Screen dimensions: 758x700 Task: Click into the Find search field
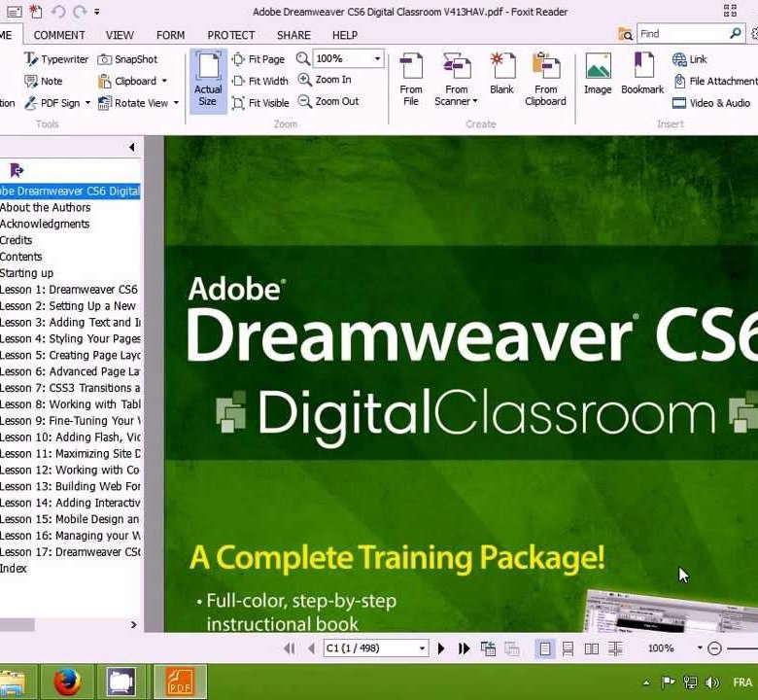[681, 33]
